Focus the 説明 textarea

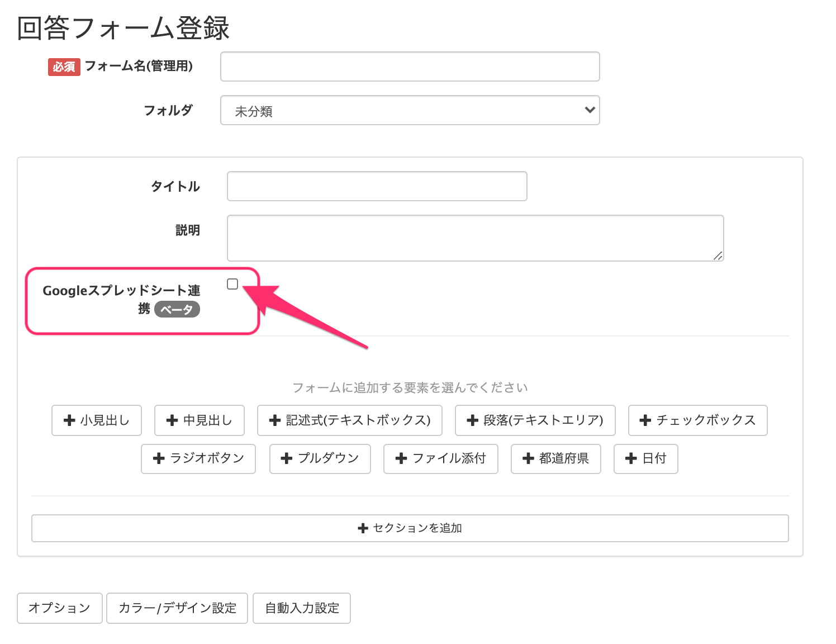tap(476, 238)
